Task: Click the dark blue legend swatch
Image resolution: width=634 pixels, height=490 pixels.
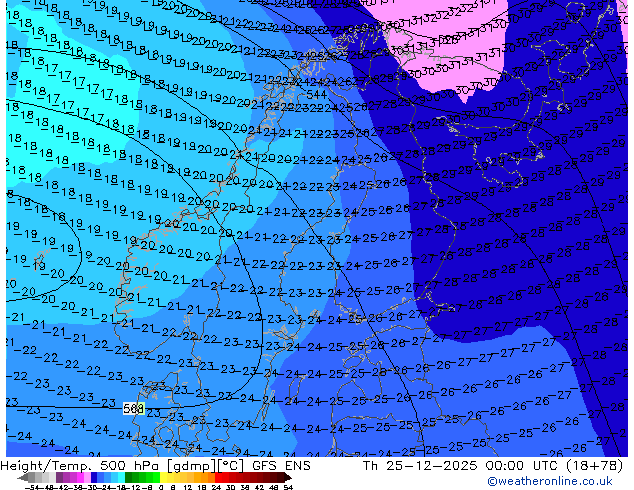Action: (94, 477)
